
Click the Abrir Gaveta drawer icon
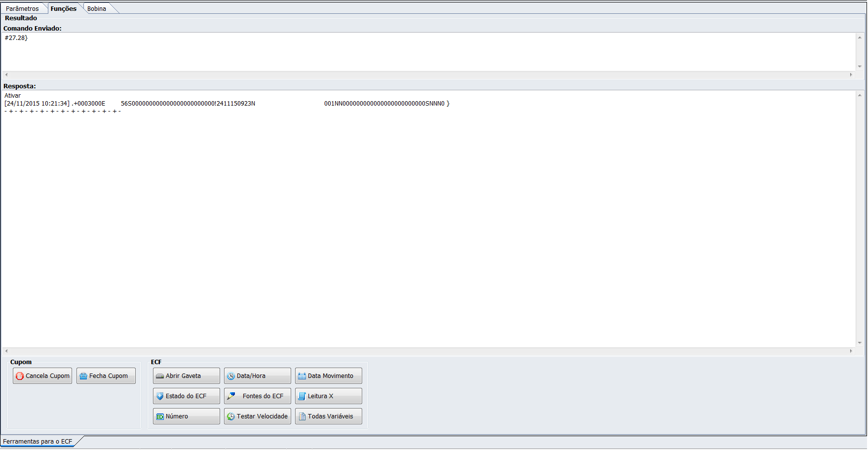[x=160, y=376]
